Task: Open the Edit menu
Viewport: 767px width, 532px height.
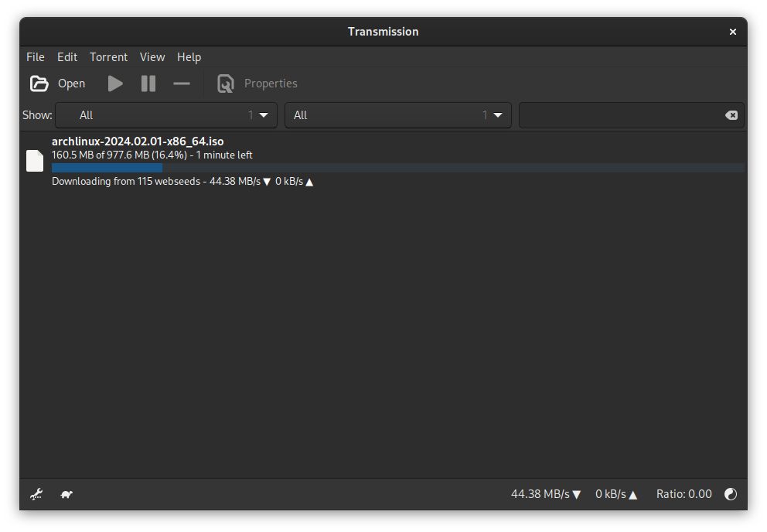Action: 67,57
